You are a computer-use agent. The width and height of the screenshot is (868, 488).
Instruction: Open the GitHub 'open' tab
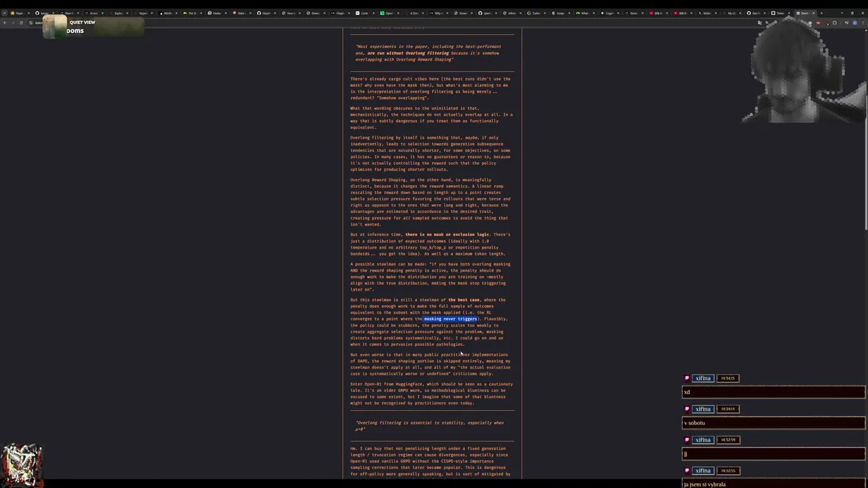pyautogui.click(x=487, y=13)
